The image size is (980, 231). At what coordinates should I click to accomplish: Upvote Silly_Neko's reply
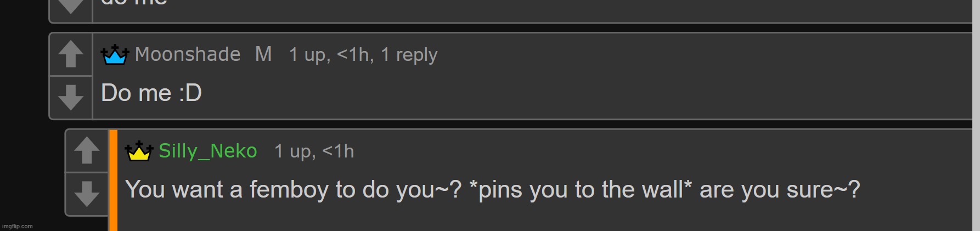pos(87,151)
